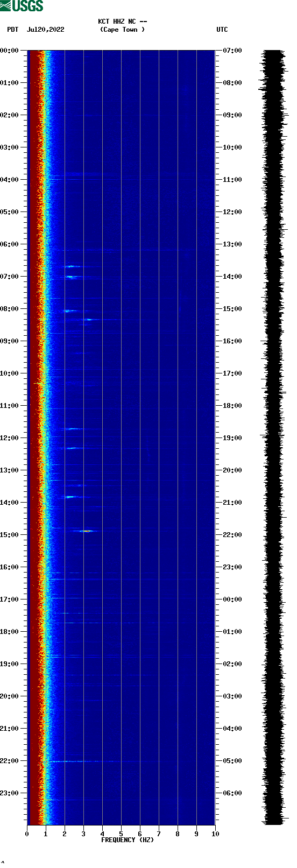Screen dimensions: 297x868
Task: Click the seismogram waveform trace on the right
Action: point(273,437)
